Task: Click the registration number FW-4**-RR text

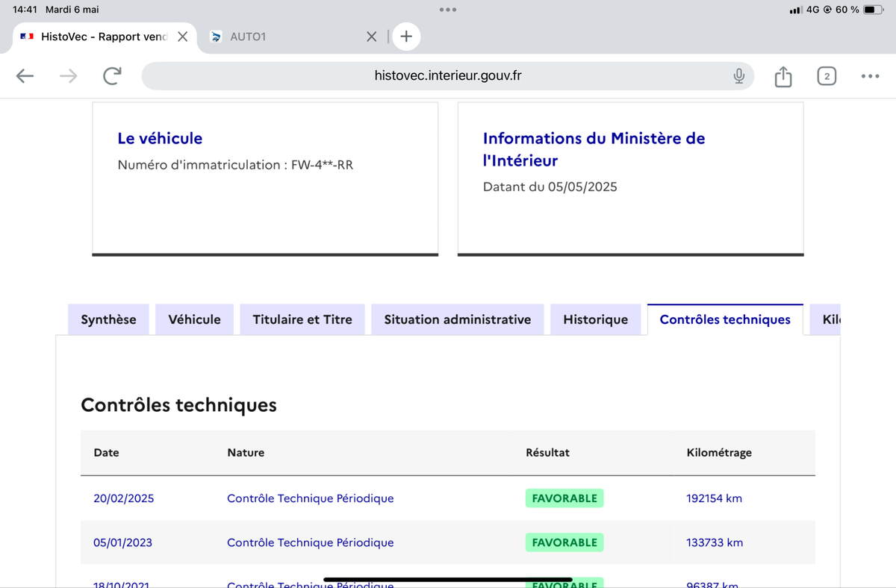Action: (x=322, y=165)
